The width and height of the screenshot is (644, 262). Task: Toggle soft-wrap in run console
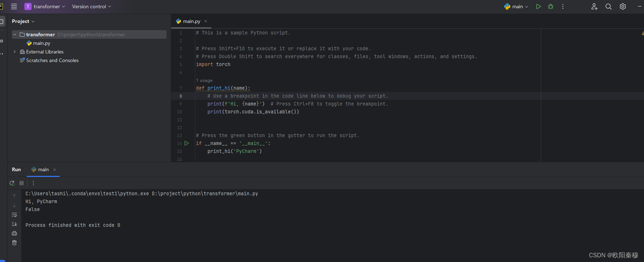(14, 215)
